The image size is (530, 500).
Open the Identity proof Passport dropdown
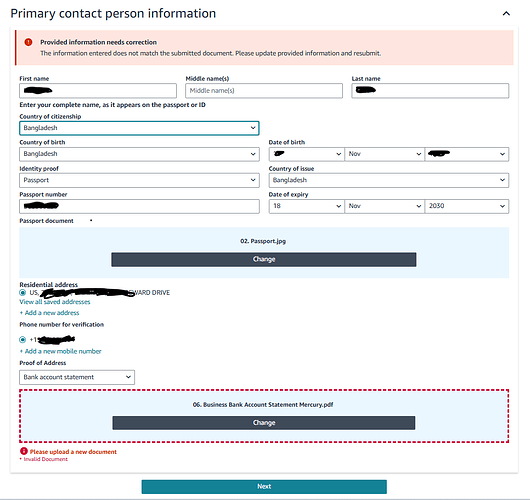(x=139, y=180)
